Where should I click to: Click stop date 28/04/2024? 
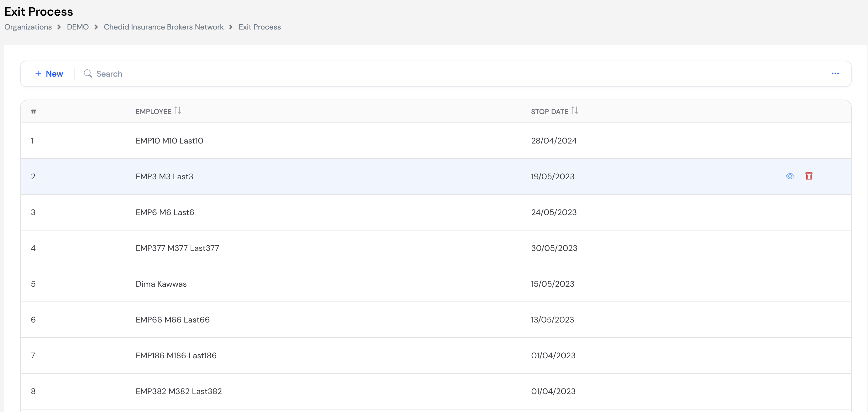coord(554,140)
